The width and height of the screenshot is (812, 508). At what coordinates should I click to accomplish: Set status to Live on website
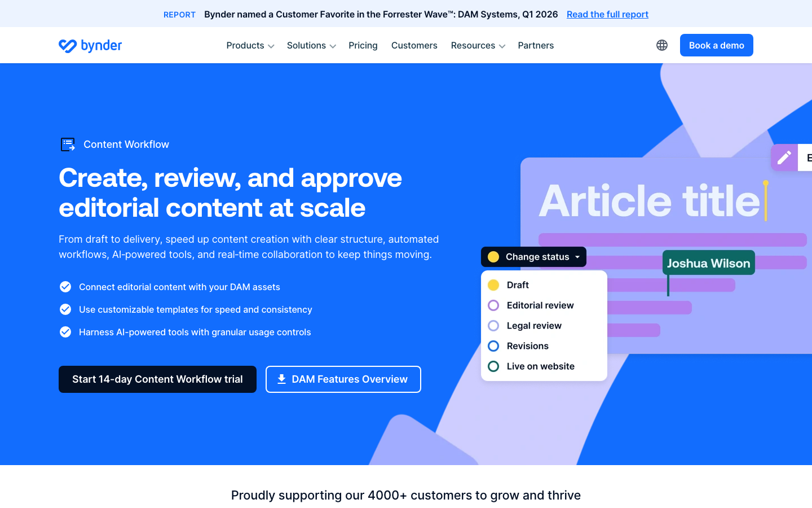tap(544, 366)
